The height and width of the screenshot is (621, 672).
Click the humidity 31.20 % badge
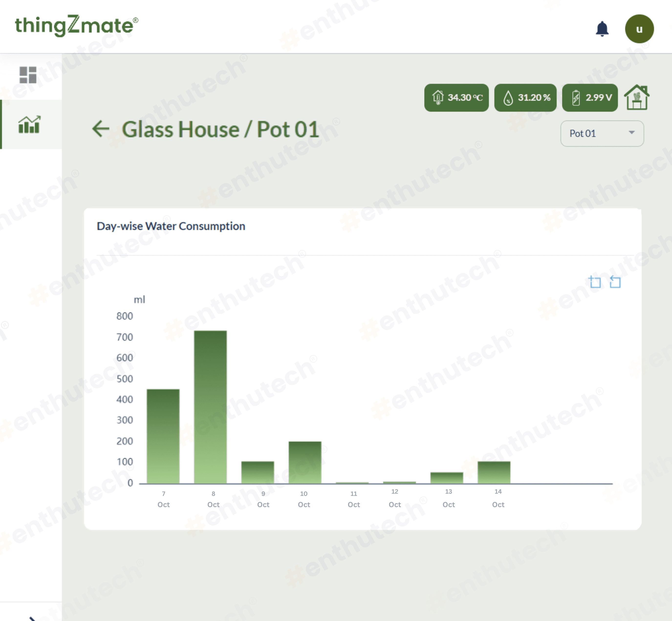(525, 98)
